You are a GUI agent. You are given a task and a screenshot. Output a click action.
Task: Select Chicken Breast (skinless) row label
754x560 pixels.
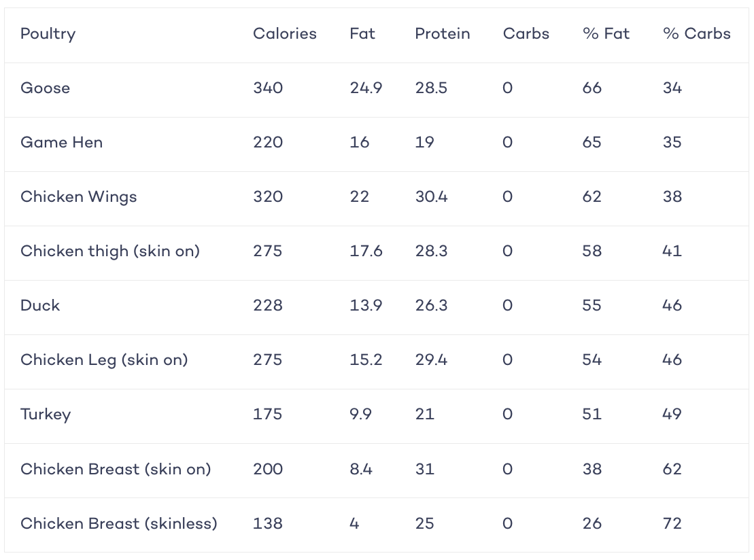coord(119,523)
